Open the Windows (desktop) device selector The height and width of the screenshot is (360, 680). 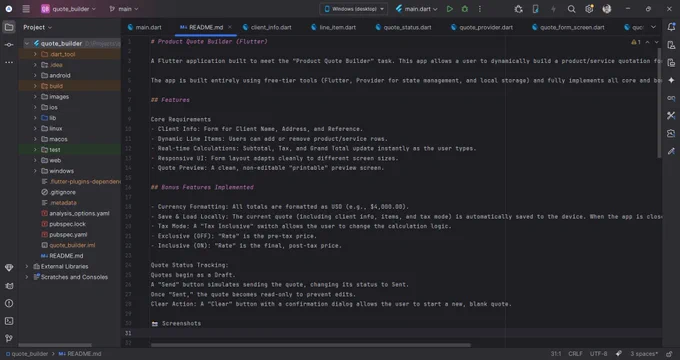pos(354,9)
